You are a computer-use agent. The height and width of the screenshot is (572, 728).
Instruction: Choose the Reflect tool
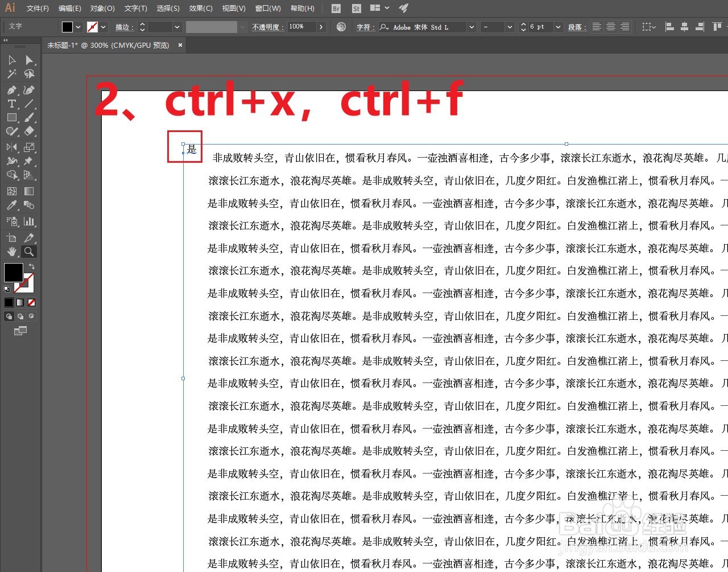(11, 147)
